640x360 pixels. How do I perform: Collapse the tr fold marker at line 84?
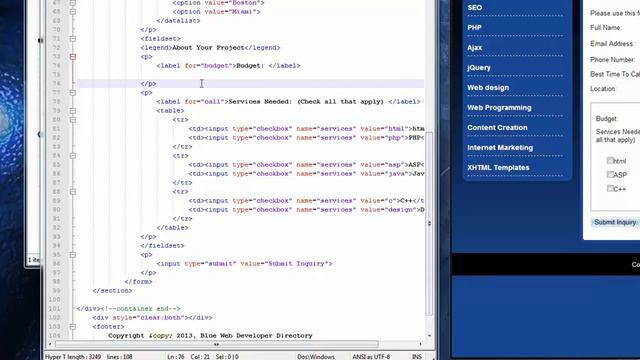[73, 156]
